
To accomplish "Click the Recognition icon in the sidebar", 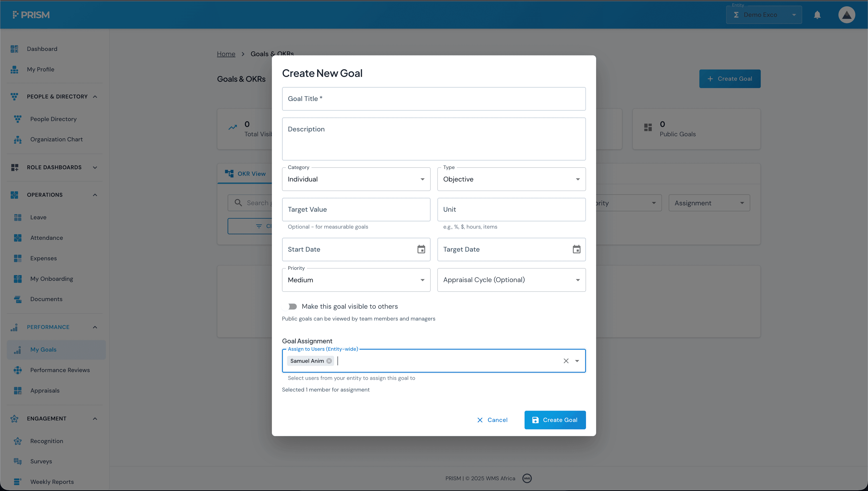I will coord(18,441).
